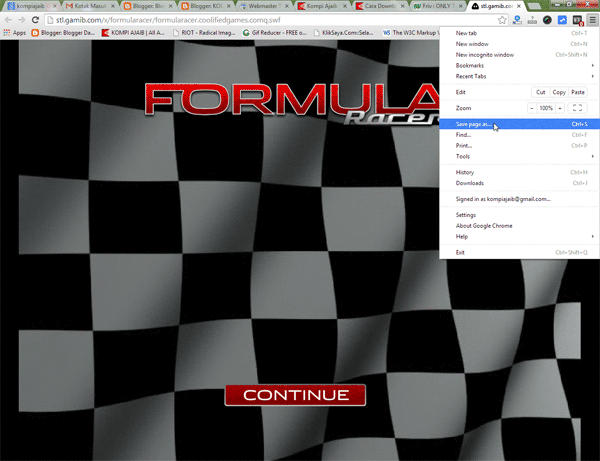Click extension icon with red badge
The width and height of the screenshot is (600, 461).
(x=577, y=20)
